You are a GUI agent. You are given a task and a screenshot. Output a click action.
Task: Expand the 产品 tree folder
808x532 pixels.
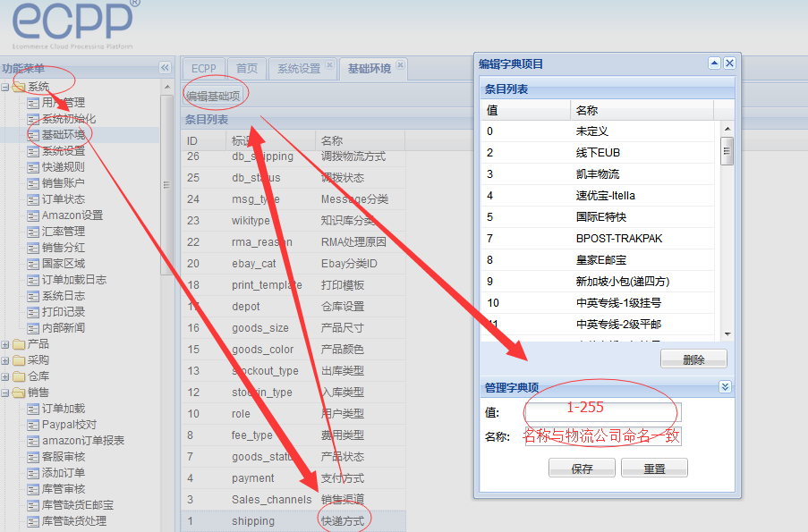6,344
